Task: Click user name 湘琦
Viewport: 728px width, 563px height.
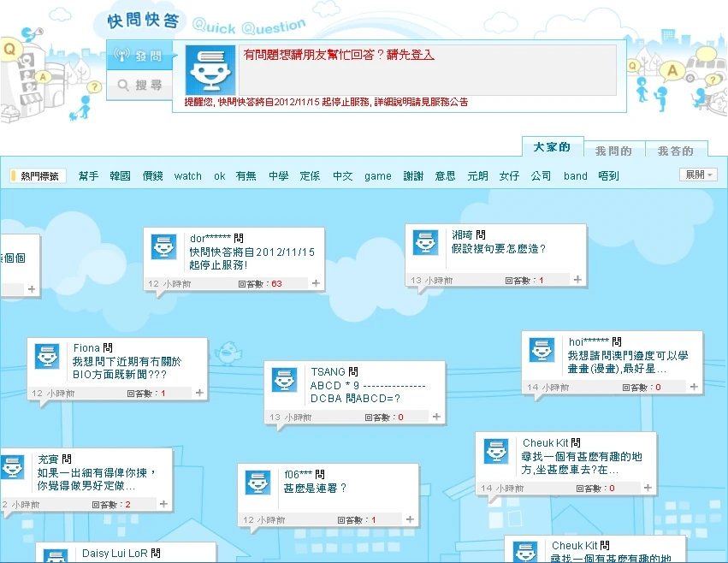Action: [x=462, y=235]
